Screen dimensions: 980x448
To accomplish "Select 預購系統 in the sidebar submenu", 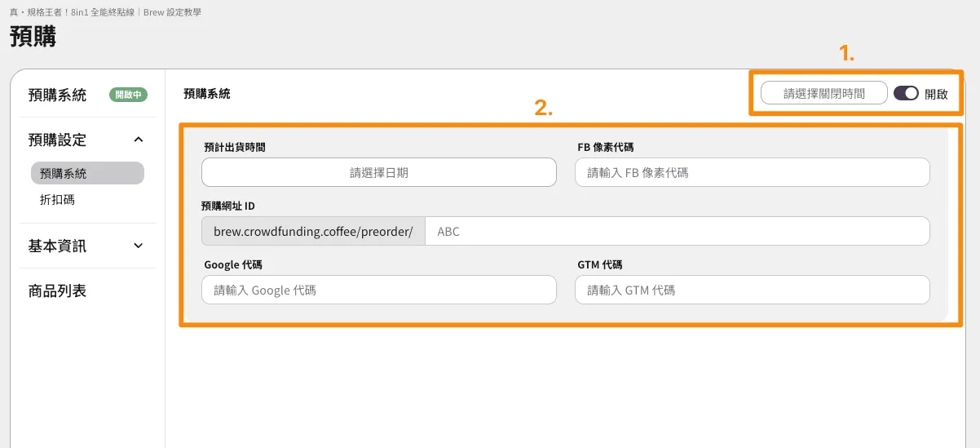I will tap(87, 173).
